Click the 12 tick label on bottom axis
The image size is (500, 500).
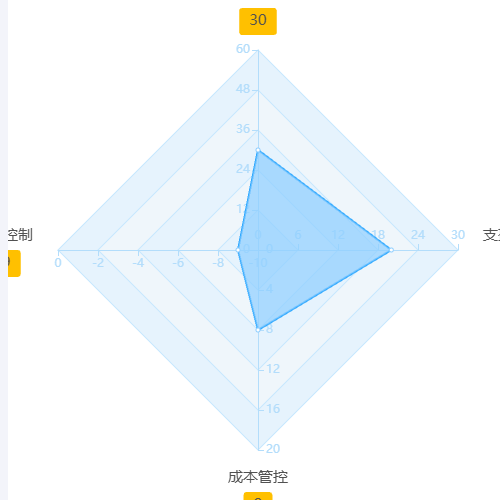[x=273, y=369]
